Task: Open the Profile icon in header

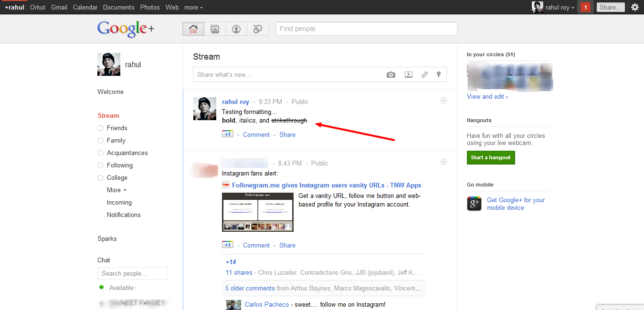Action: click(236, 29)
